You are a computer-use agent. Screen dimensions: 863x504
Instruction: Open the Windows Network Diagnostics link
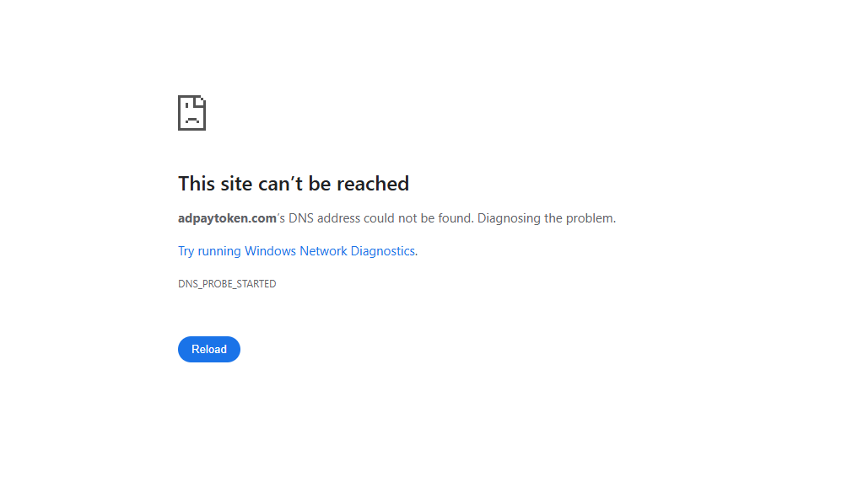pos(297,251)
